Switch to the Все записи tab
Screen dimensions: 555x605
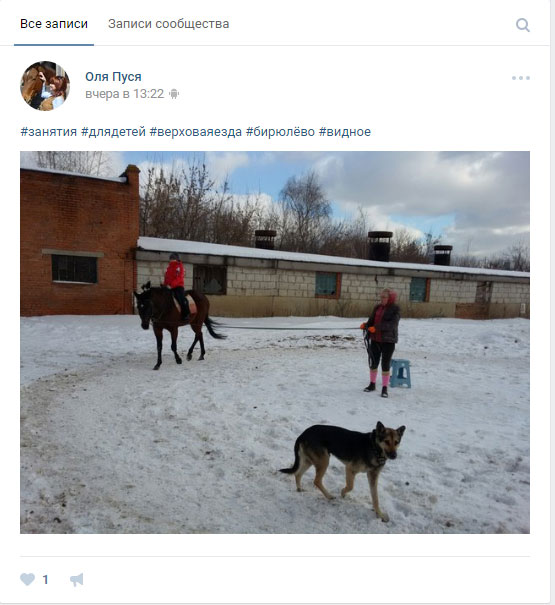point(54,24)
